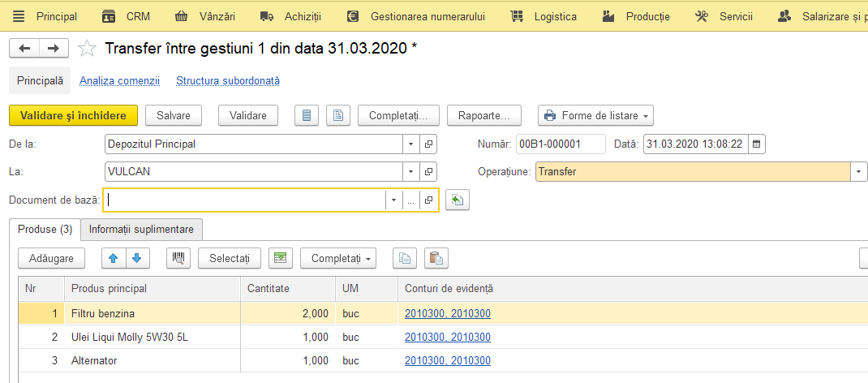The height and width of the screenshot is (383, 868).
Task: Click the Selectați button
Action: [x=230, y=258]
